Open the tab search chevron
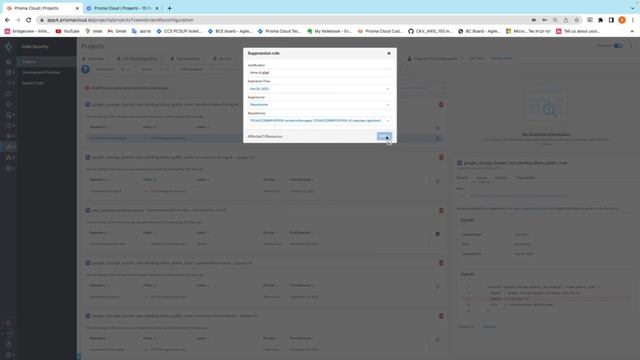Viewport: 640px width, 360px height. 632,8
